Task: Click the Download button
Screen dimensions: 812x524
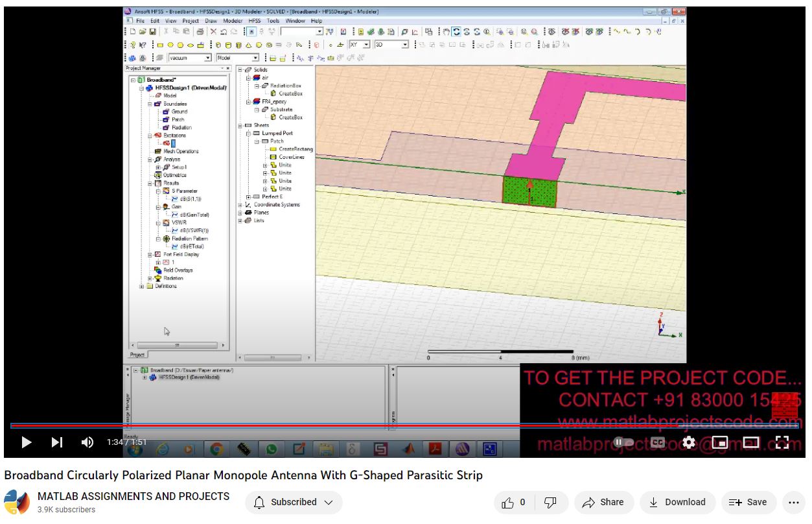Action: (677, 502)
